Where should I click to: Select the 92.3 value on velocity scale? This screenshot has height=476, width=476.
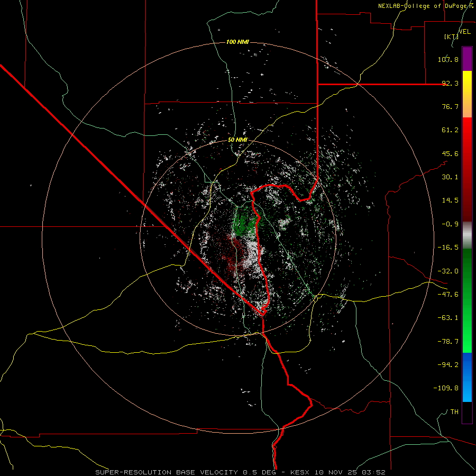(450, 83)
